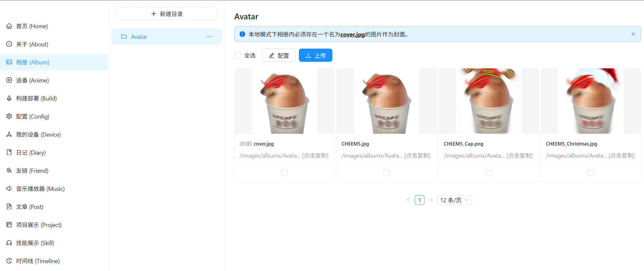Check the box under CHEEMS_Christmas.jpg
The width and height of the screenshot is (644, 271).
[x=591, y=173]
